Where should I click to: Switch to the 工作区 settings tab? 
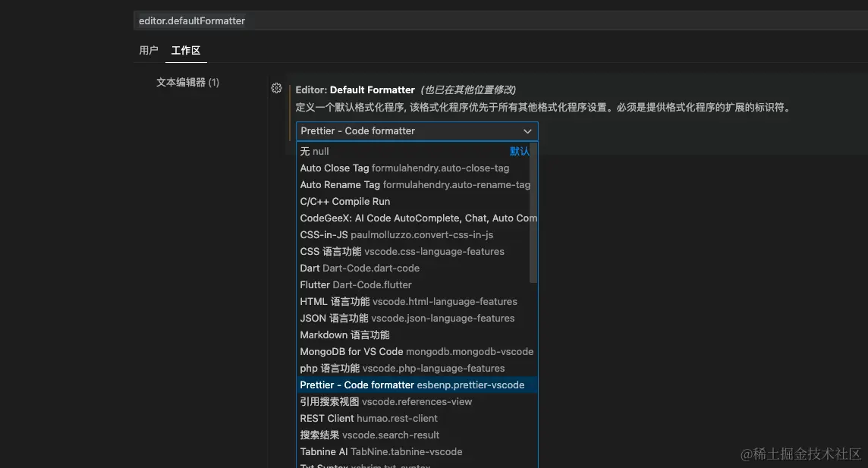185,50
